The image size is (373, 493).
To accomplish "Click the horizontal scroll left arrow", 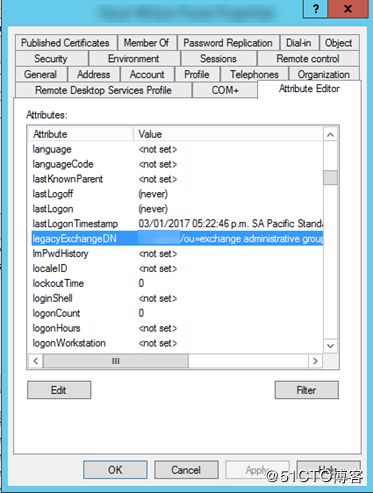I will click(x=36, y=361).
